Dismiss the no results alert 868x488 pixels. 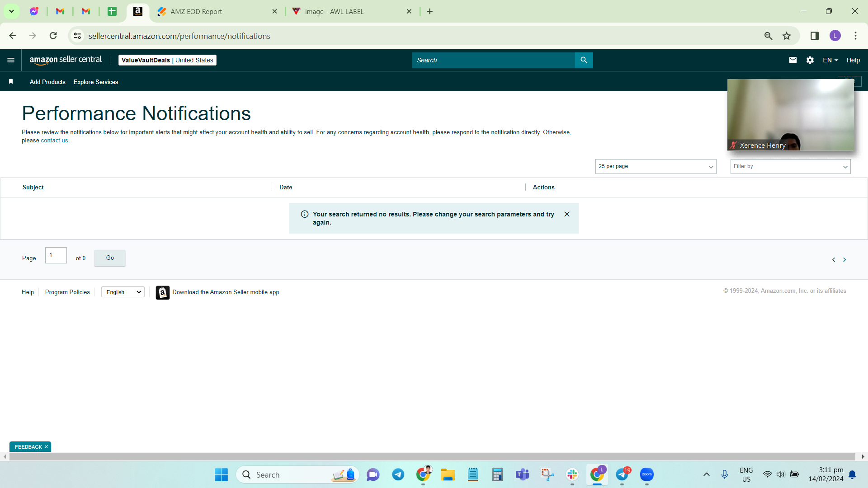click(x=567, y=214)
